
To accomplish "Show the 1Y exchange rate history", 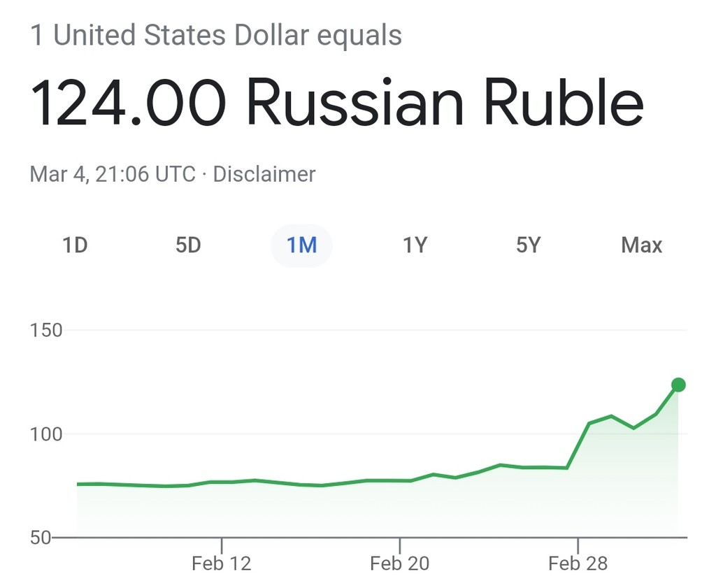I will click(415, 245).
